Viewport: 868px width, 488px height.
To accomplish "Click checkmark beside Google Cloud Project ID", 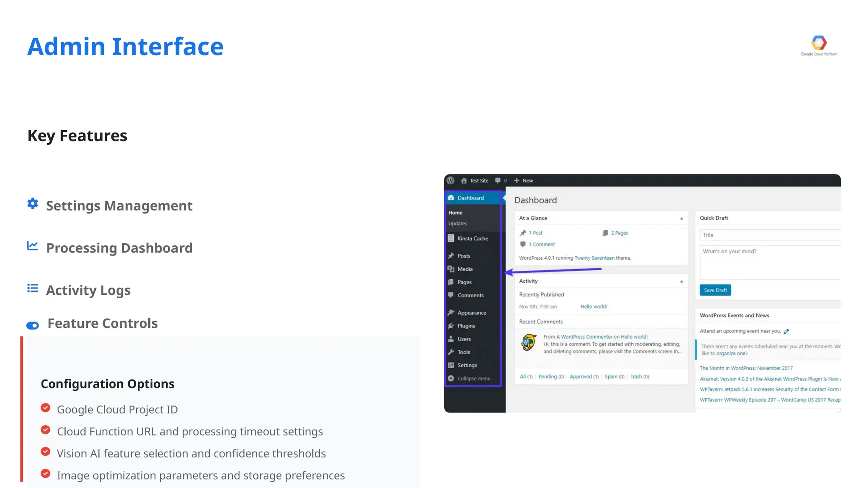I will (45, 408).
